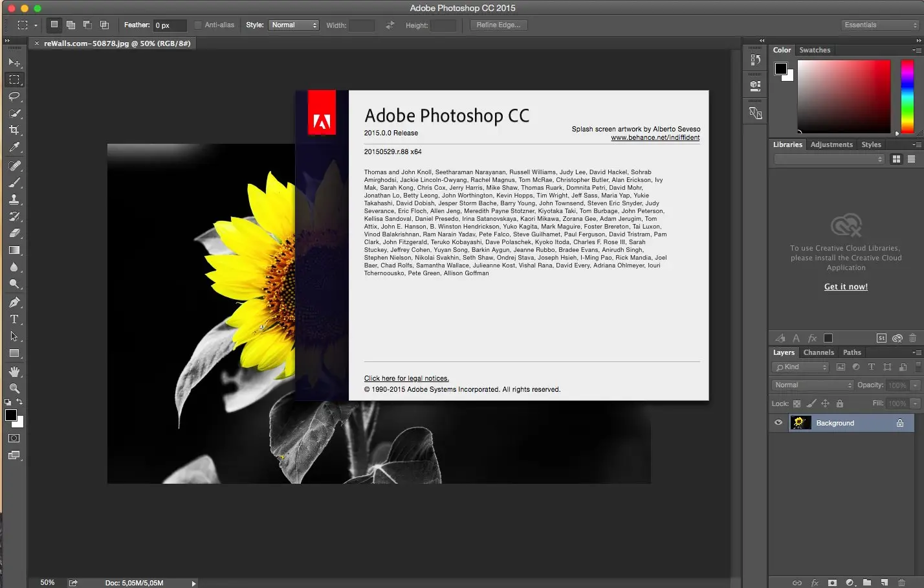Open the Opacity slider arrow
Viewport: 924px width, 588px height.
[915, 385]
